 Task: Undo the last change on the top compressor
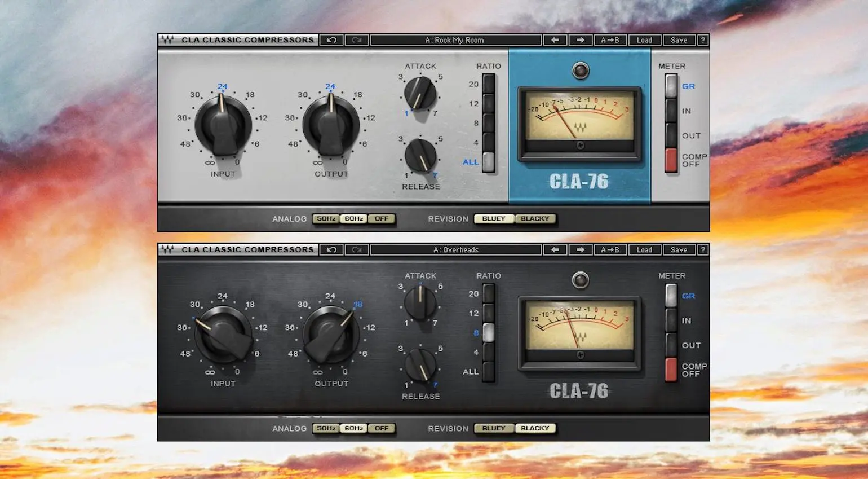click(331, 39)
